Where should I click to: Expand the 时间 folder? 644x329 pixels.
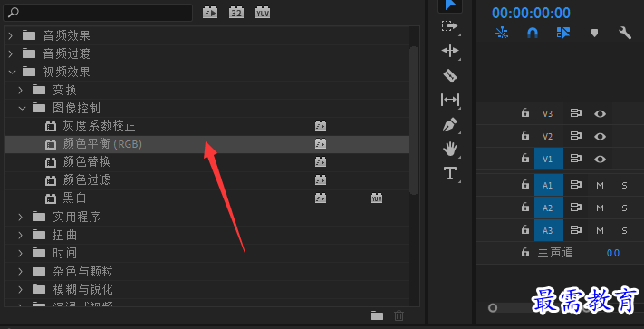pos(21,253)
